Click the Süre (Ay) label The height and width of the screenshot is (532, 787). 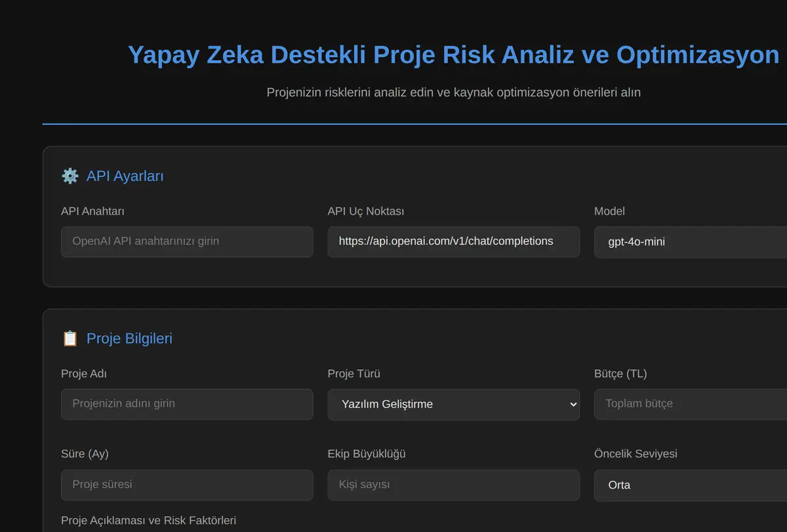coord(85,454)
